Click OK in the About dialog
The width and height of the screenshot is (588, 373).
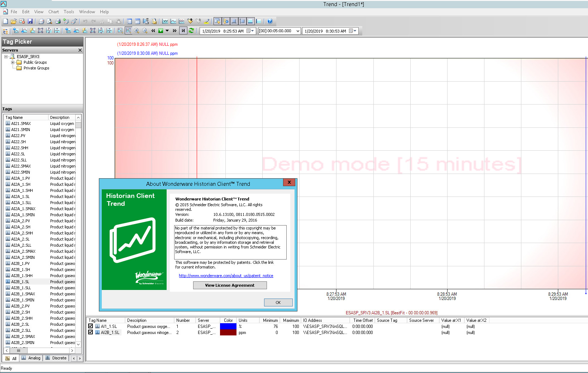point(278,302)
